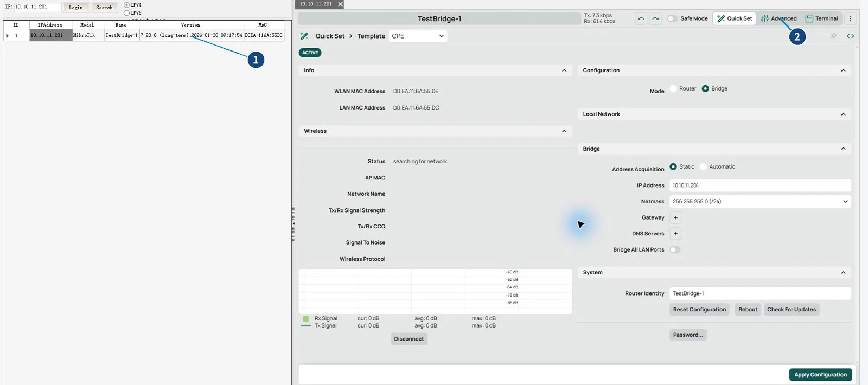Open the three-dot more options menu
This screenshot has height=385, width=868.
tap(850, 18)
